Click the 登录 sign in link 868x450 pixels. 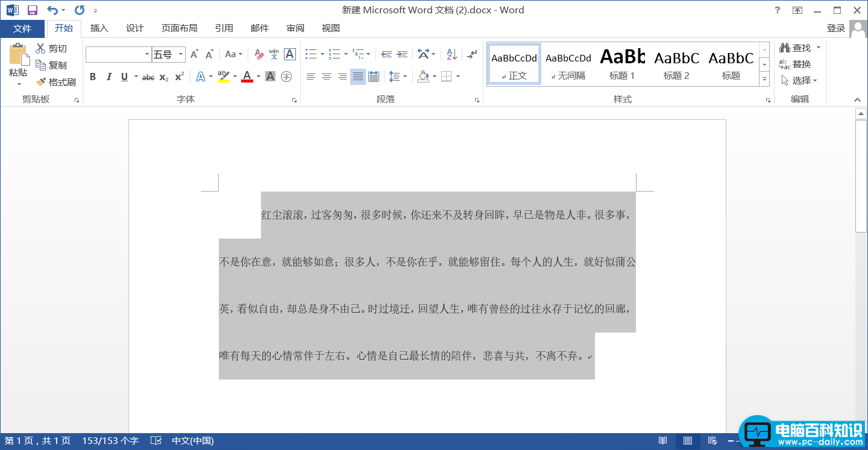tap(836, 28)
